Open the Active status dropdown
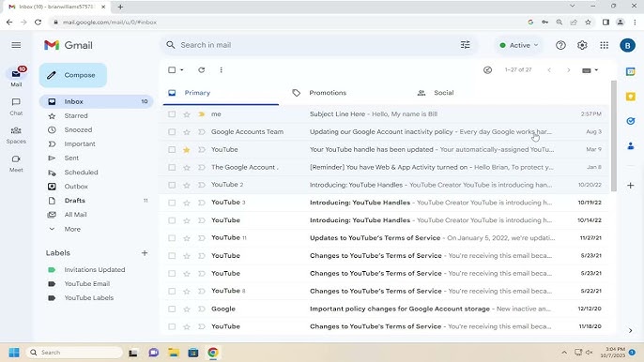The image size is (644, 362). click(519, 45)
